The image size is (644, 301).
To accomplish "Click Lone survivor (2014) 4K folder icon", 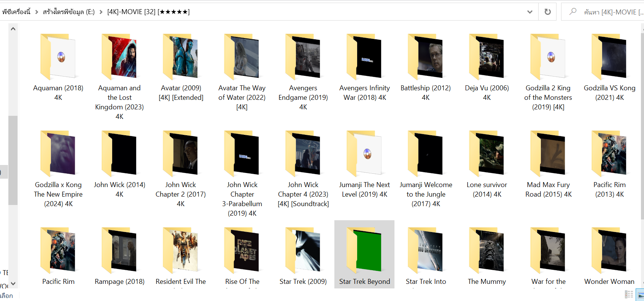I will [x=487, y=154].
